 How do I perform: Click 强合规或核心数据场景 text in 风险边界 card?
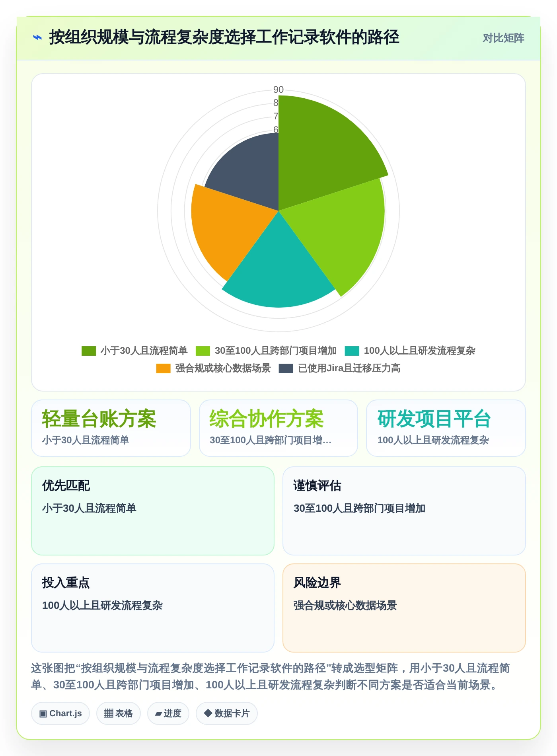pos(345,606)
